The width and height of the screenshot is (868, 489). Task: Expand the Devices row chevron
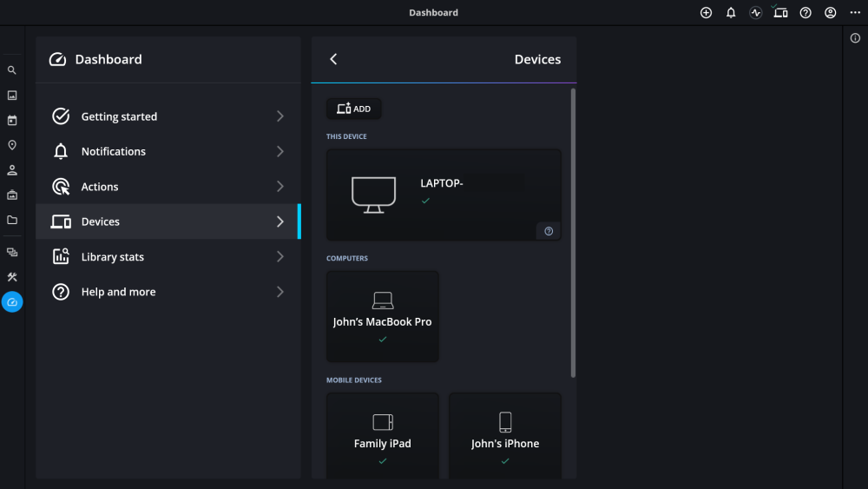[x=280, y=221]
